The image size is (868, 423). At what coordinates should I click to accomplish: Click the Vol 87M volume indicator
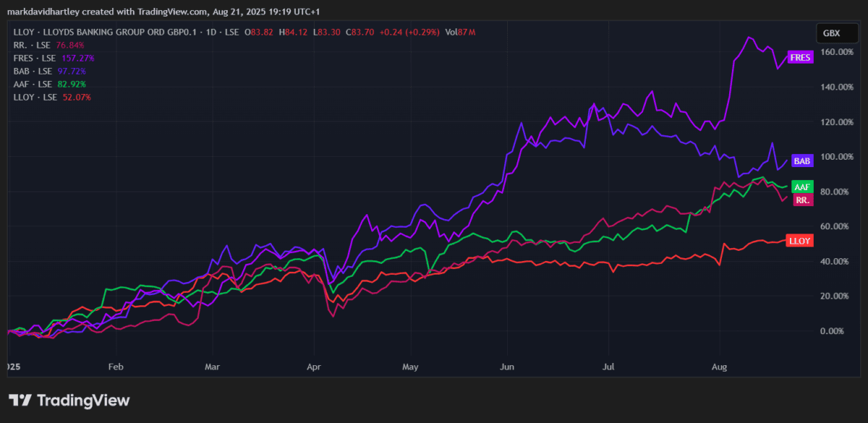[461, 32]
